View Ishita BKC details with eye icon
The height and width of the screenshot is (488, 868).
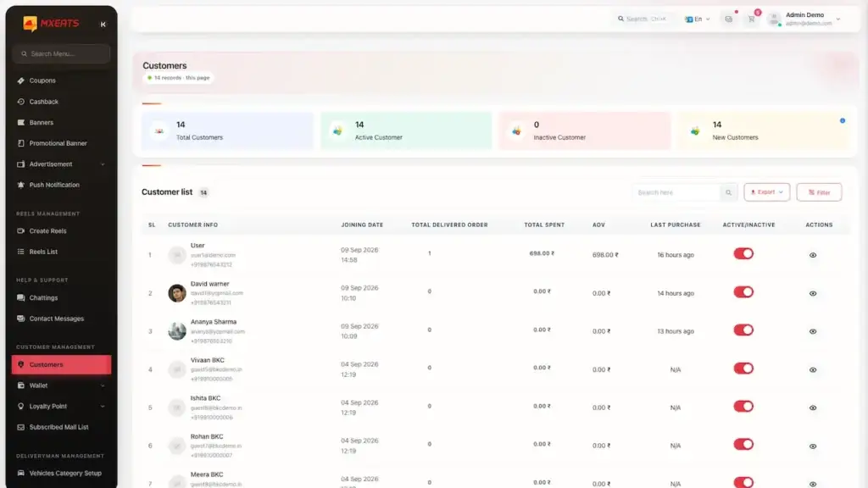(813, 408)
